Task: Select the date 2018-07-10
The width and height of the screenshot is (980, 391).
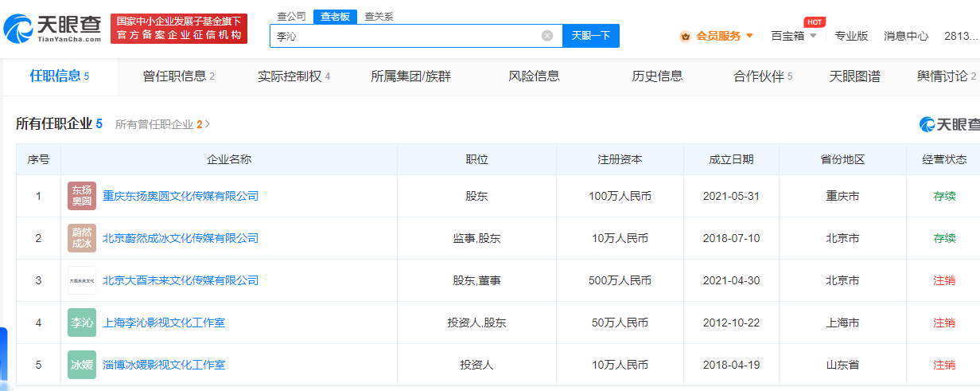Action: pos(731,238)
